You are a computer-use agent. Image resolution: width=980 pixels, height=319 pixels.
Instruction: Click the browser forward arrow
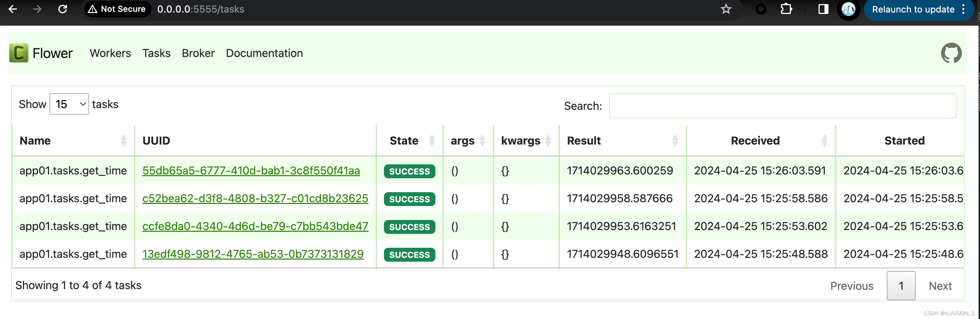click(37, 9)
